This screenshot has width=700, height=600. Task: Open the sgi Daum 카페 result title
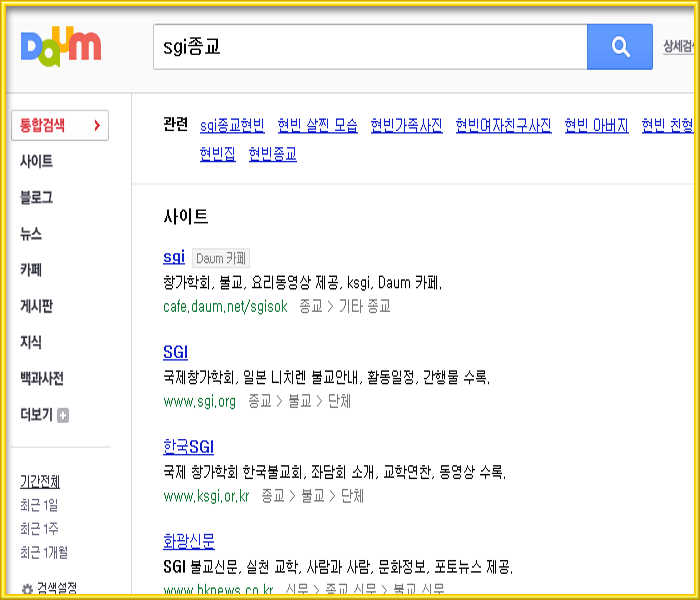coord(174,257)
